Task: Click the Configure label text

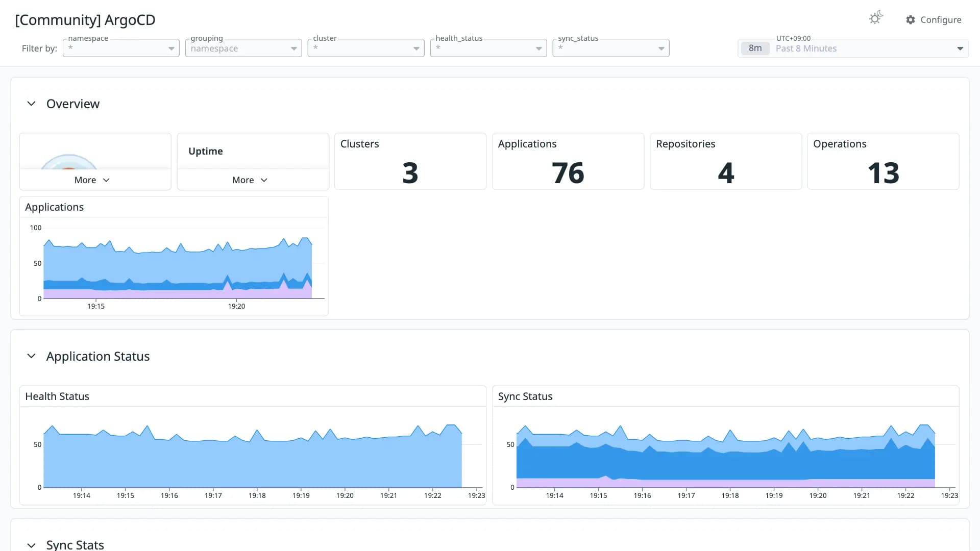Action: [941, 20]
